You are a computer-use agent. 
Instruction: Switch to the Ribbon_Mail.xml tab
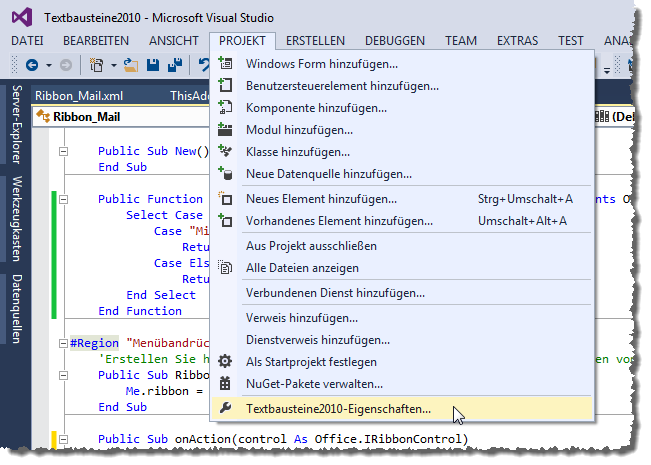[x=79, y=96]
